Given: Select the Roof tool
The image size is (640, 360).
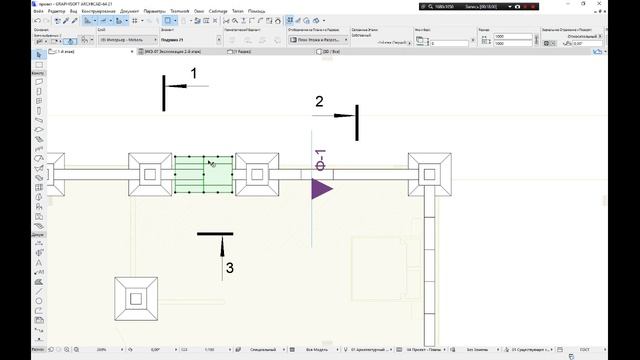Looking at the screenshot, I should (x=39, y=158).
